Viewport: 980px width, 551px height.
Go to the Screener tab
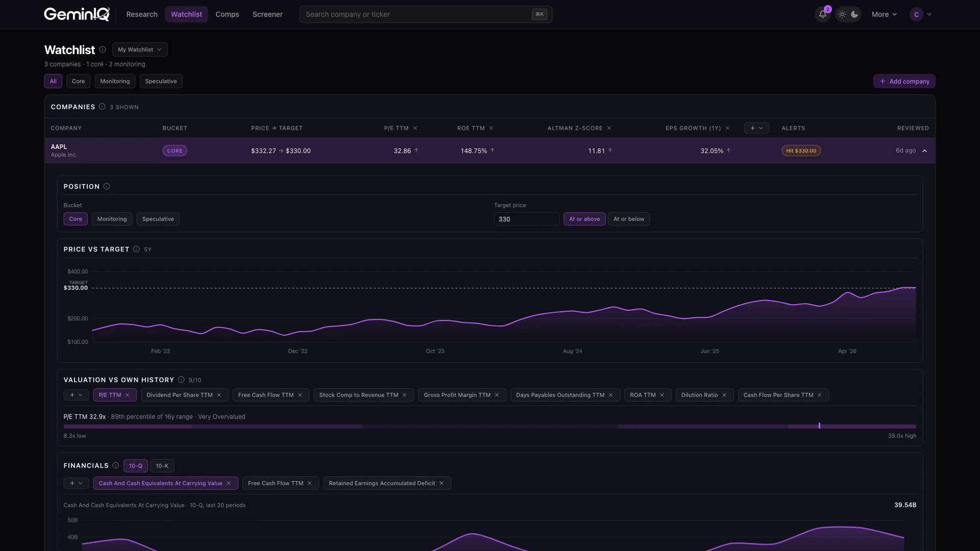pyautogui.click(x=267, y=14)
